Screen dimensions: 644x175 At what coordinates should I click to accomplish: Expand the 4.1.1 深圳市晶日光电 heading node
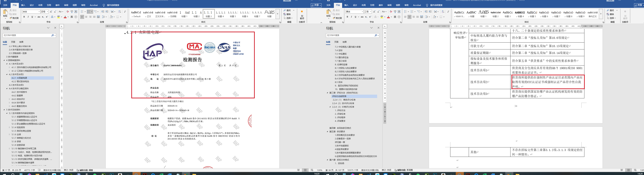[9, 67]
